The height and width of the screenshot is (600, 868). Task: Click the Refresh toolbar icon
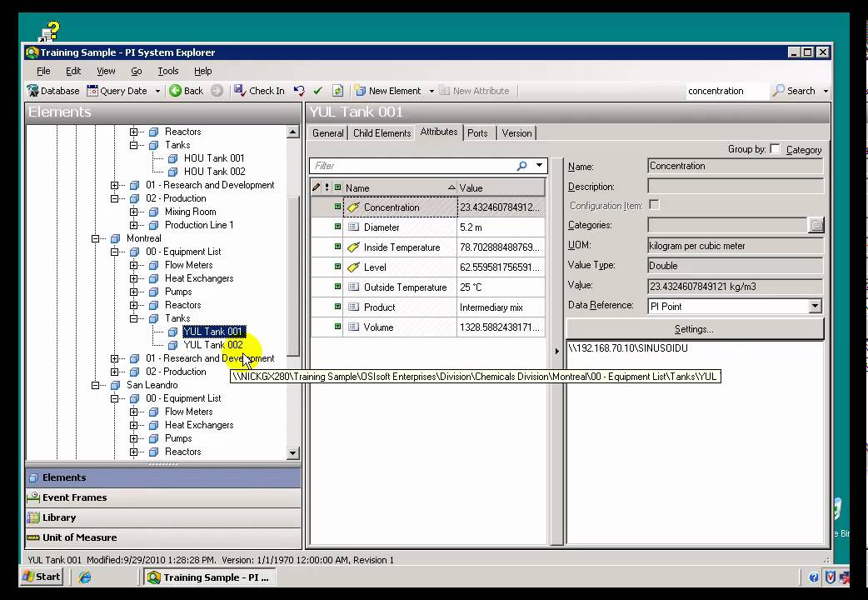click(x=337, y=91)
